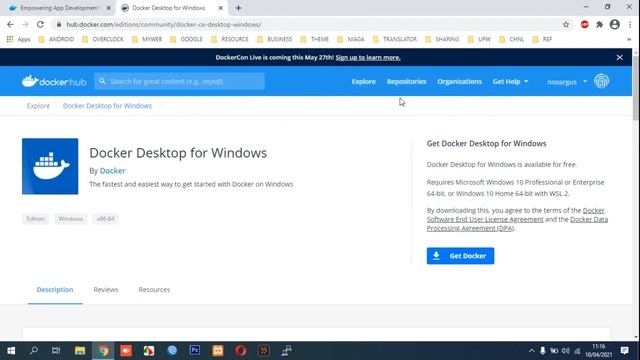Click the Sign up to learn more link
The height and width of the screenshot is (360, 640).
click(368, 58)
